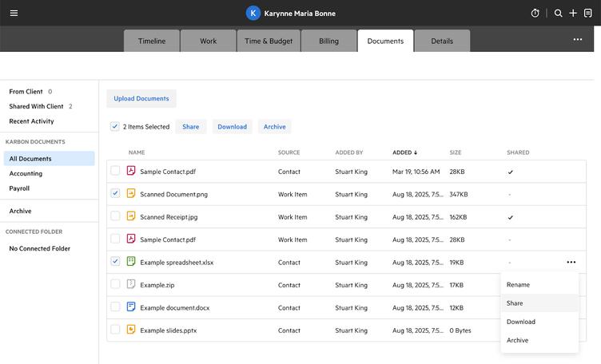This screenshot has height=364, width=601.
Task: Click the plus icon in header
Action: point(573,14)
